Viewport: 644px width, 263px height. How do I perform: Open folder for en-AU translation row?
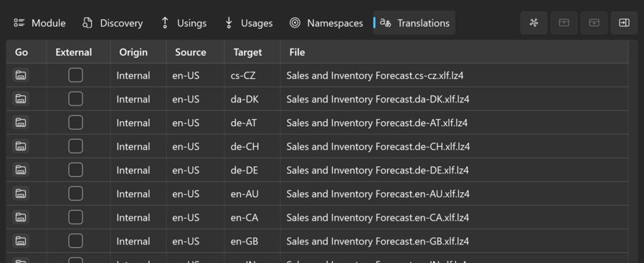[21, 193]
